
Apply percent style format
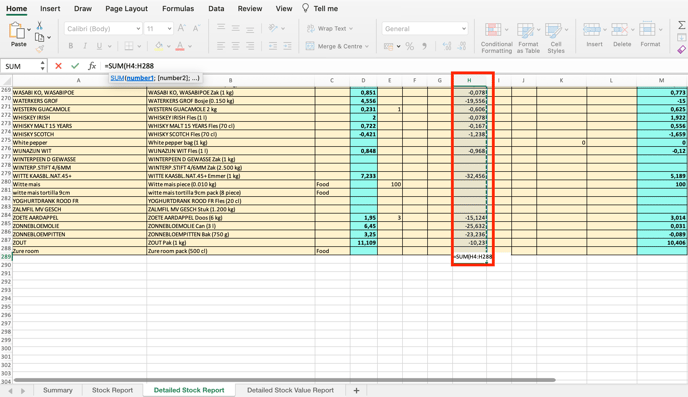coord(410,46)
